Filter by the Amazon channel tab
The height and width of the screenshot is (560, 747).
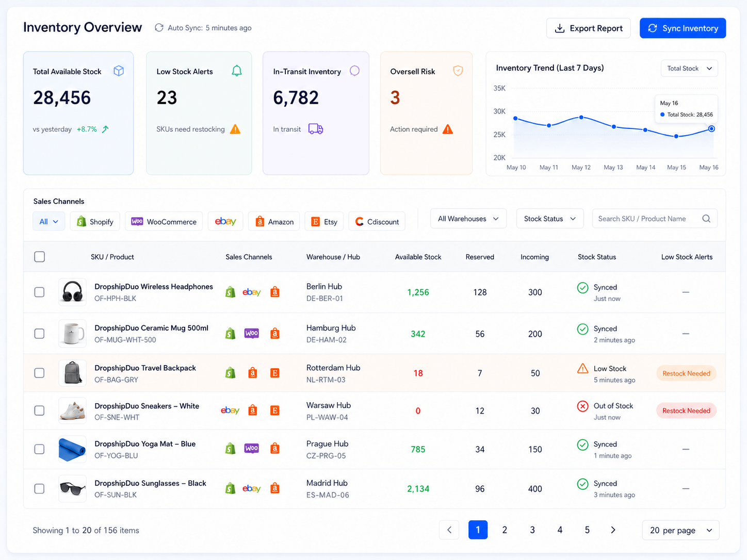274,222
